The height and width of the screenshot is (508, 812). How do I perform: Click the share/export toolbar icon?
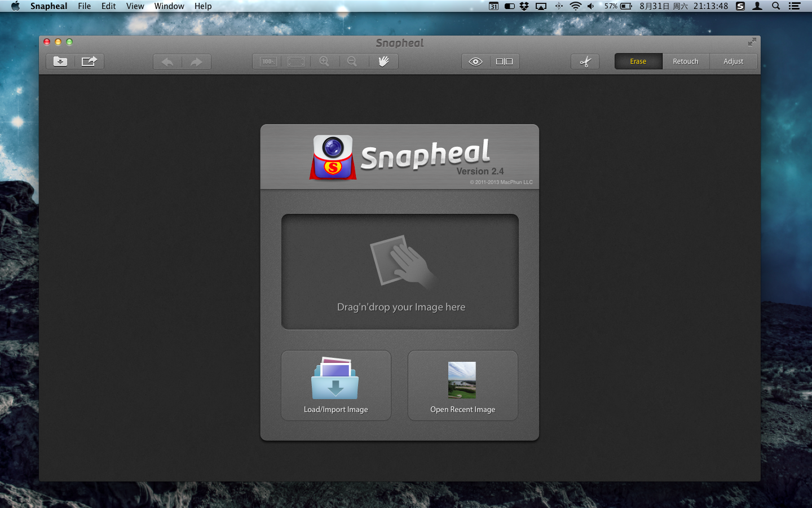(x=89, y=62)
